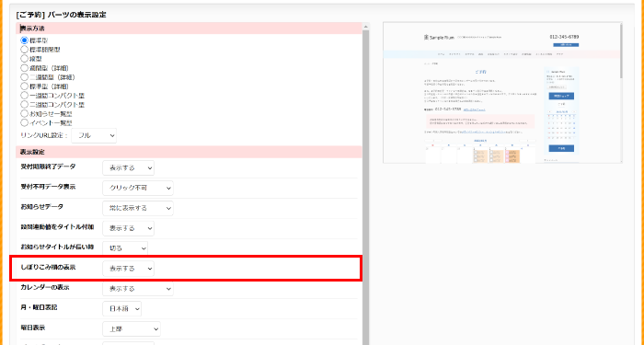Open the しぼりこみ欄の表示 dropdown
The width and height of the screenshot is (644, 345).
(x=128, y=269)
